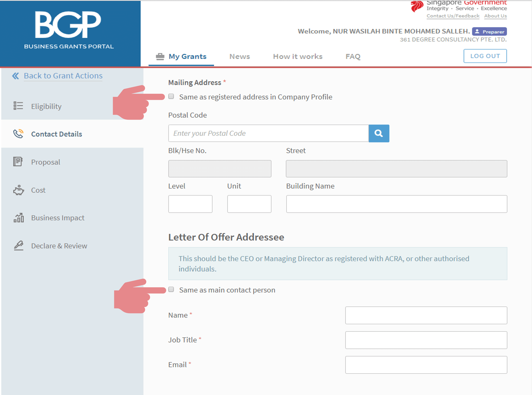Image resolution: width=532 pixels, height=395 pixels.
Task: Click the Cost piggy bank icon
Action: point(18,190)
